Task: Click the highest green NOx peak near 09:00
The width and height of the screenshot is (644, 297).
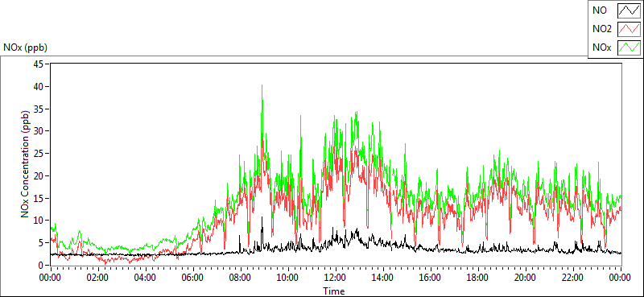Action: tap(262, 85)
